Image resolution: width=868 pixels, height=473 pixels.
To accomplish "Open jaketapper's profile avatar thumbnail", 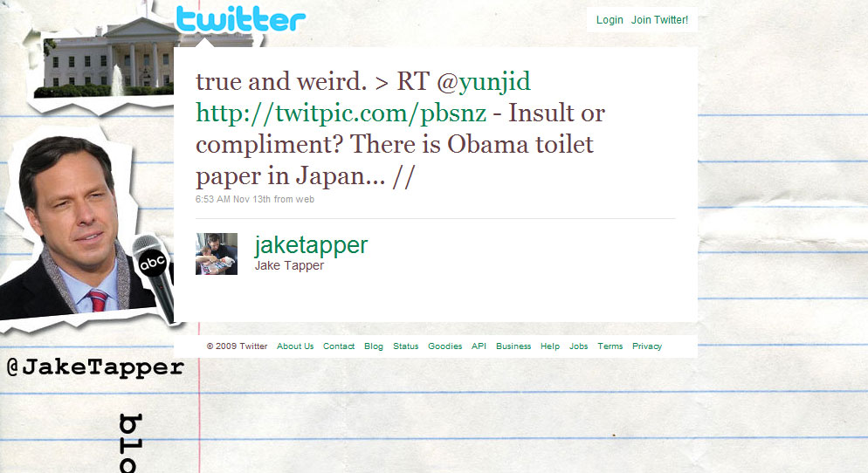I will point(217,254).
